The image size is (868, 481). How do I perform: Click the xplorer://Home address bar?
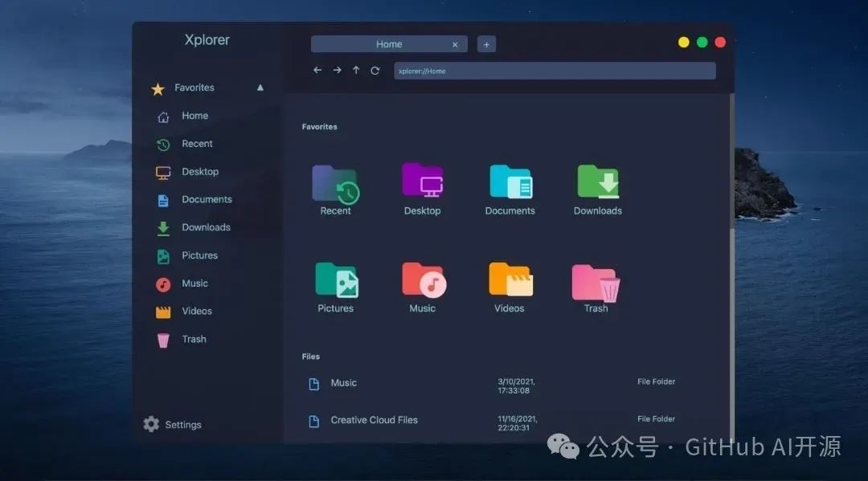point(555,71)
